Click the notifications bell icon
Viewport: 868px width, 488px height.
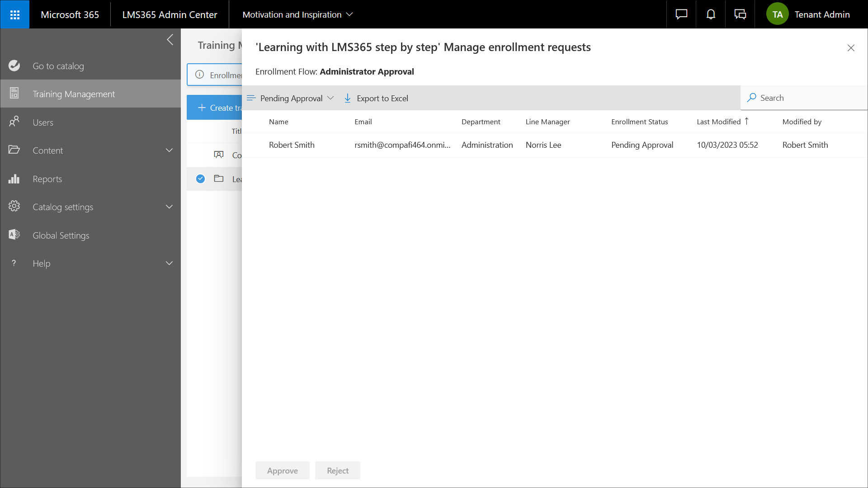[x=711, y=14]
